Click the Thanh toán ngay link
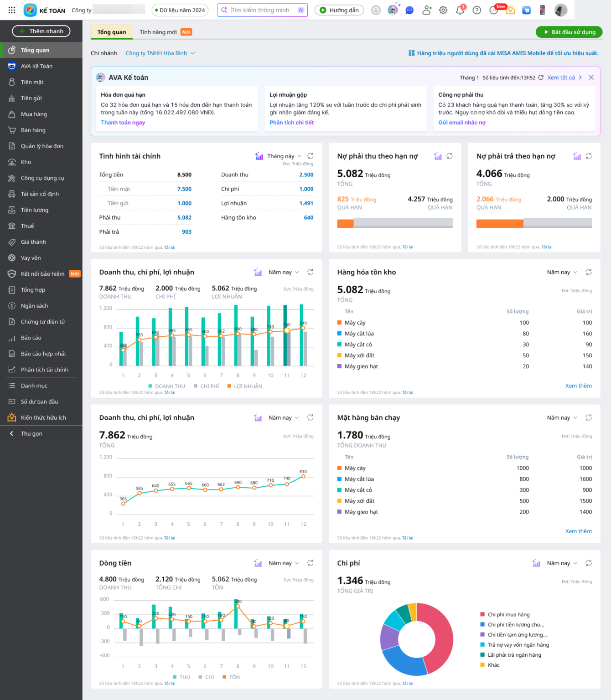This screenshot has width=611, height=700. [x=123, y=123]
